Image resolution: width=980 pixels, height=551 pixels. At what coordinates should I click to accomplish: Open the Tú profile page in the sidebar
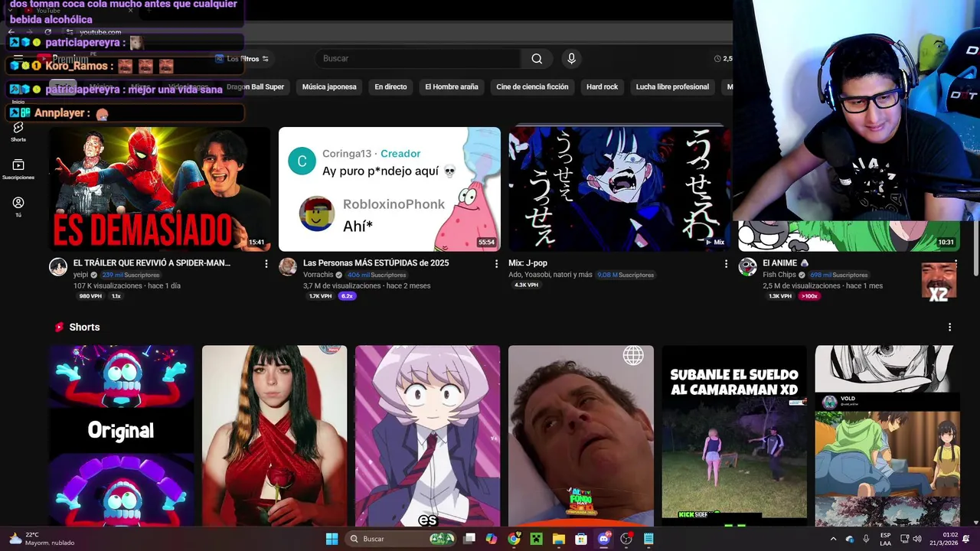18,207
